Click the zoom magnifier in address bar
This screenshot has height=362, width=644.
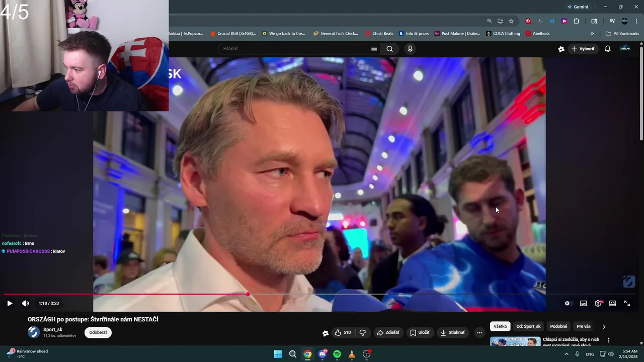[490, 21]
